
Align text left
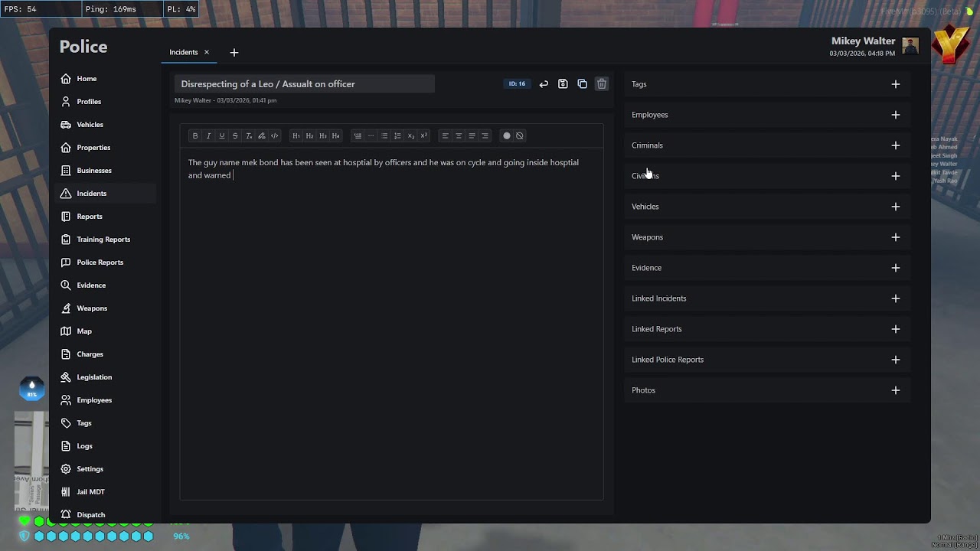click(x=445, y=135)
